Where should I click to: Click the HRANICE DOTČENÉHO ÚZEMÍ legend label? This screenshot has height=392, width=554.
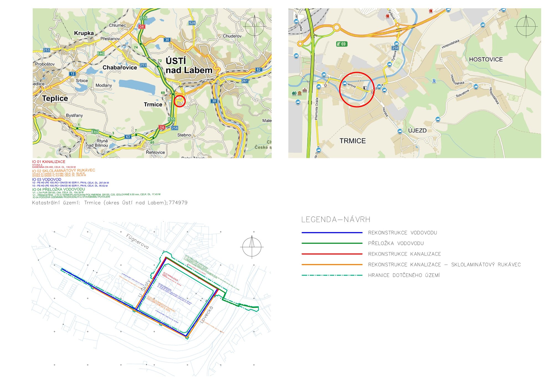coord(404,275)
